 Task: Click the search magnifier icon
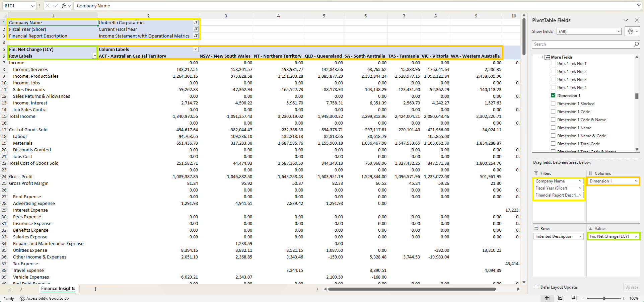pyautogui.click(x=636, y=44)
